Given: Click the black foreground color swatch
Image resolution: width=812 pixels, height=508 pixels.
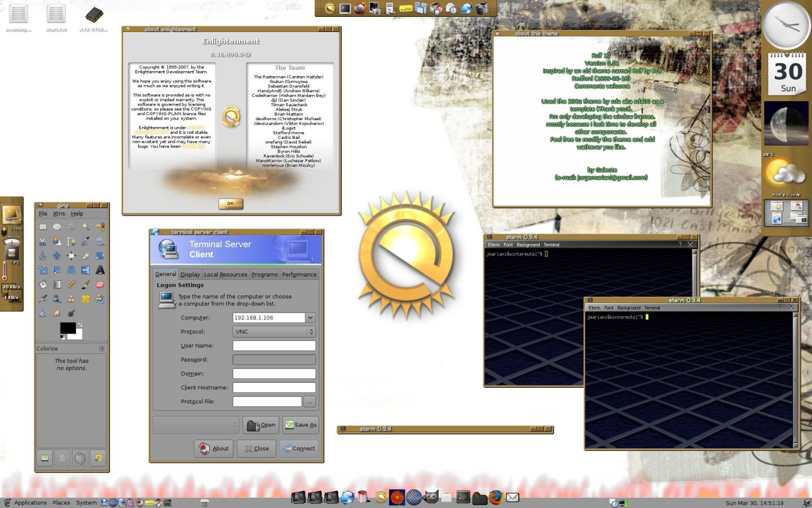Looking at the screenshot, I should (68, 328).
